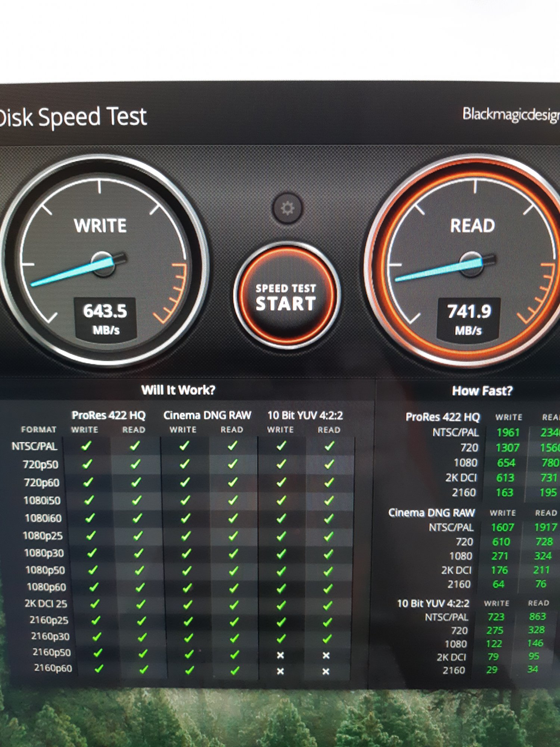Image resolution: width=560 pixels, height=747 pixels.
Task: Click 1080p50 Cinema DNG RAW read checkmark
Action: coord(233,571)
